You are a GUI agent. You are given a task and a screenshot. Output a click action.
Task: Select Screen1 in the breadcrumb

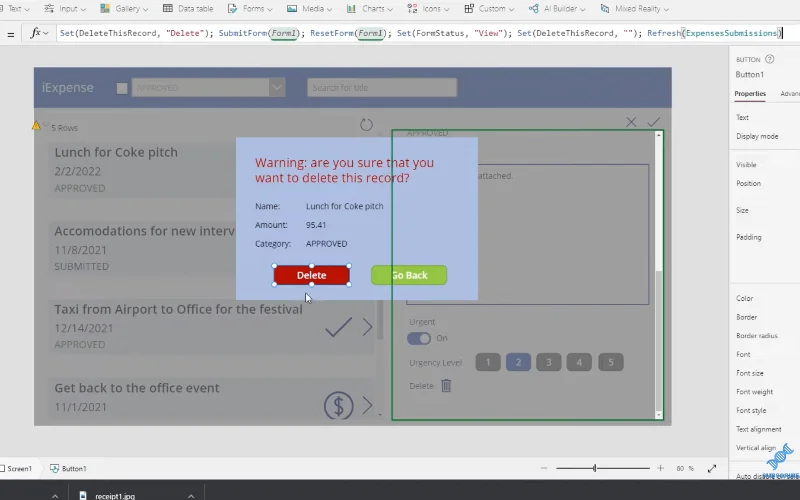pyautogui.click(x=16, y=468)
